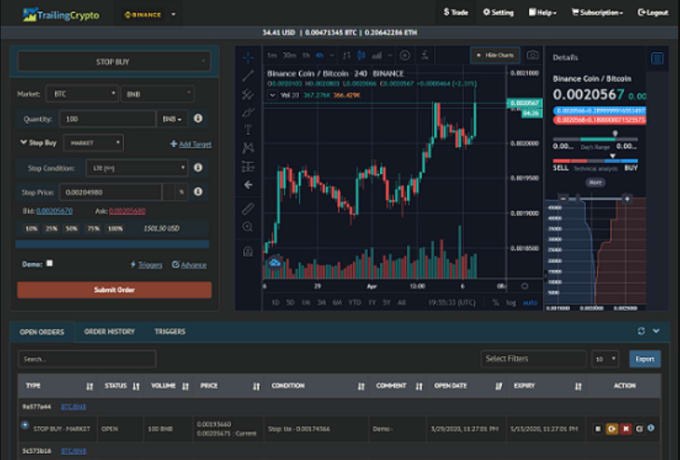Open the Stop Condition dropdown
Screen dimensions: 680x460
coord(137,168)
